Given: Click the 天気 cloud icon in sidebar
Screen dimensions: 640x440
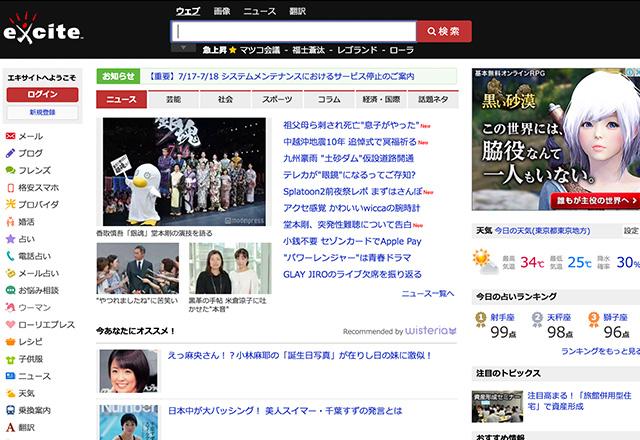Looking at the screenshot, I should click(x=10, y=393).
